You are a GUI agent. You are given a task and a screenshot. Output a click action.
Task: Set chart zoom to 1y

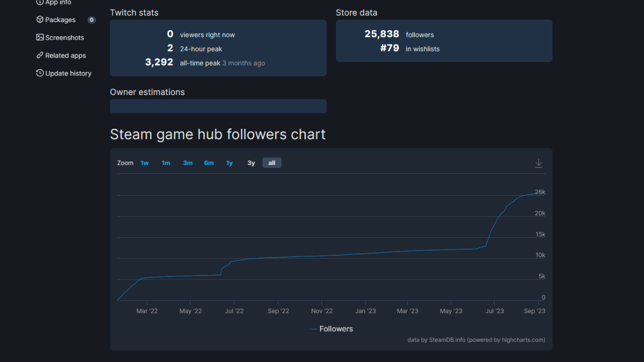coord(229,163)
